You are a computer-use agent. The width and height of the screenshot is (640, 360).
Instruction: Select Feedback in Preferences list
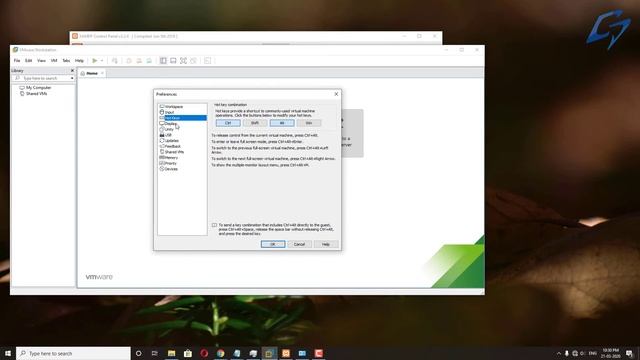click(x=173, y=146)
